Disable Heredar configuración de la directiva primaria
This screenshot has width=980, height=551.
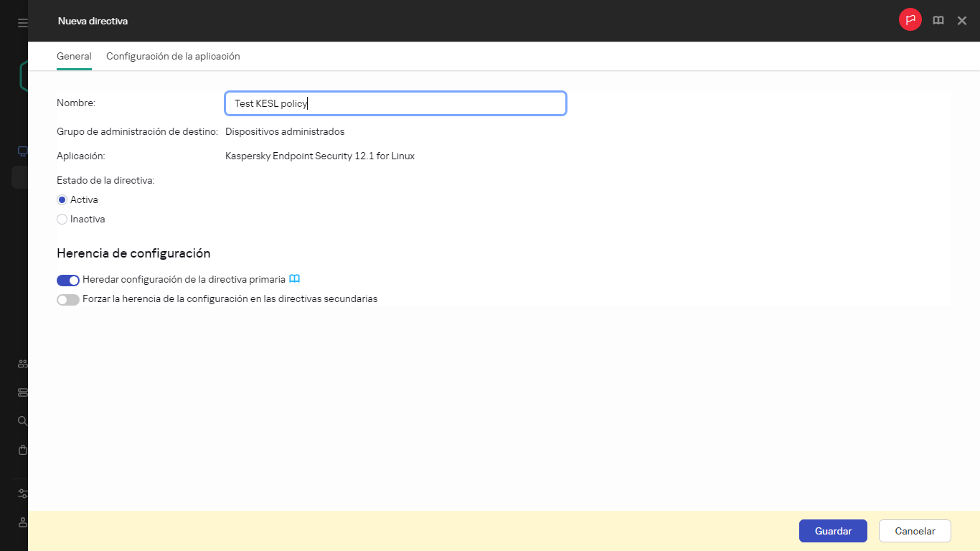point(67,280)
